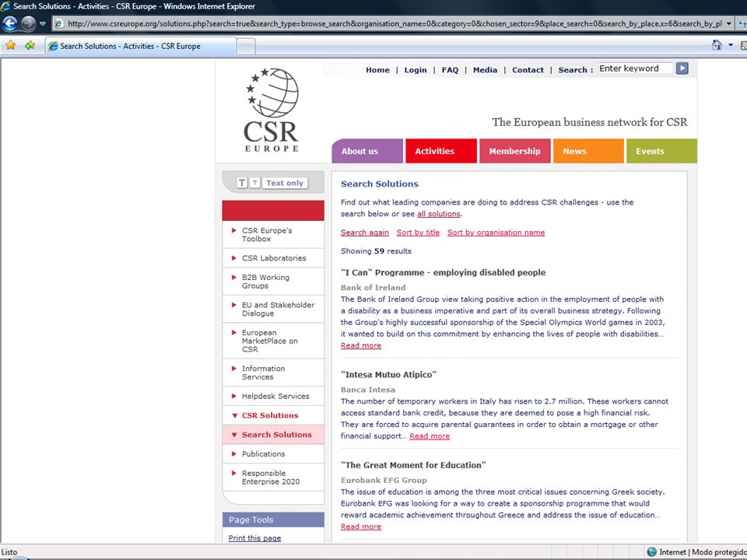747x560 pixels.
Task: Open the Media link
Action: 485,70
